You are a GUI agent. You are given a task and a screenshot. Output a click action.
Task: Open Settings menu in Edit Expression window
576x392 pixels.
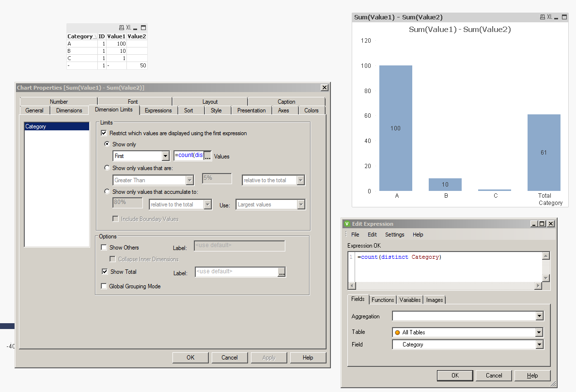pyautogui.click(x=394, y=235)
